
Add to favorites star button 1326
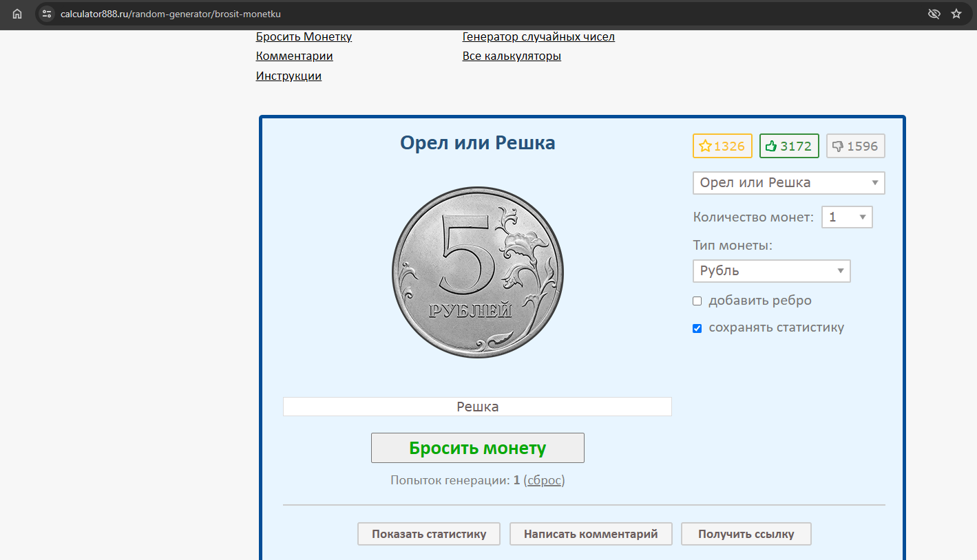pos(722,146)
